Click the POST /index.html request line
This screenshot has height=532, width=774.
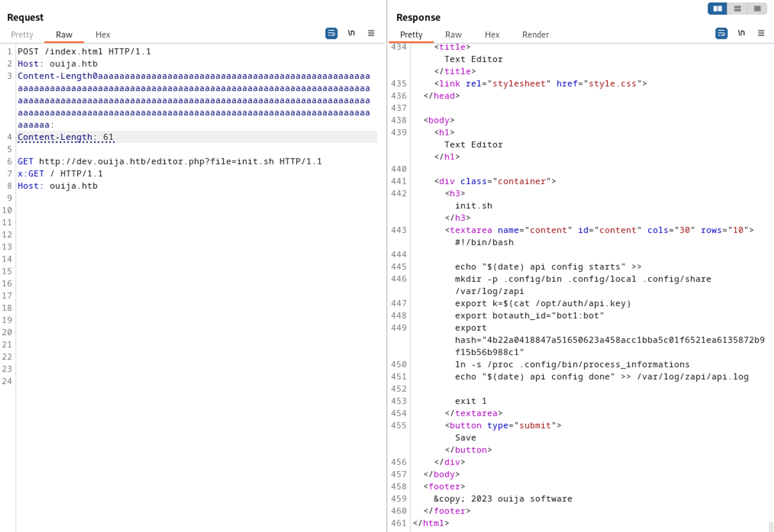pos(84,51)
